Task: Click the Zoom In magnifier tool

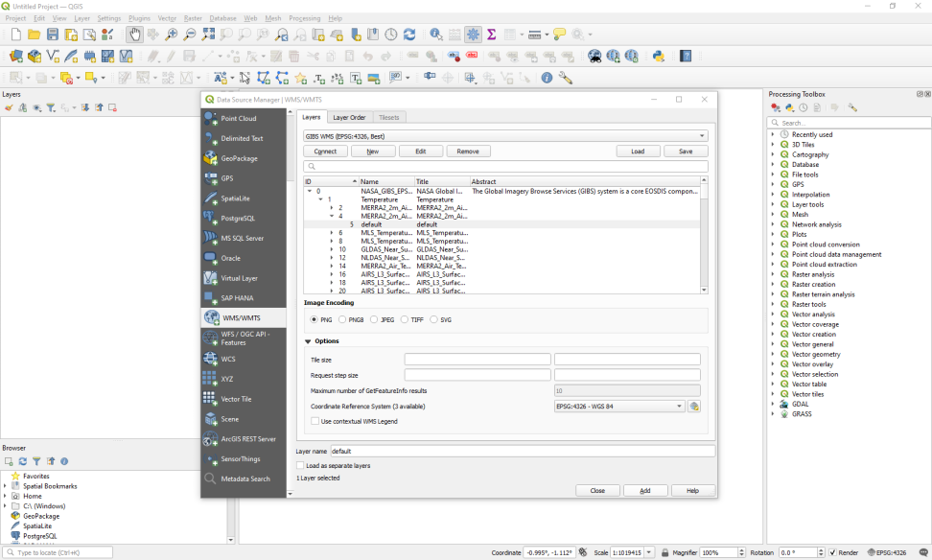Action: coord(172,35)
